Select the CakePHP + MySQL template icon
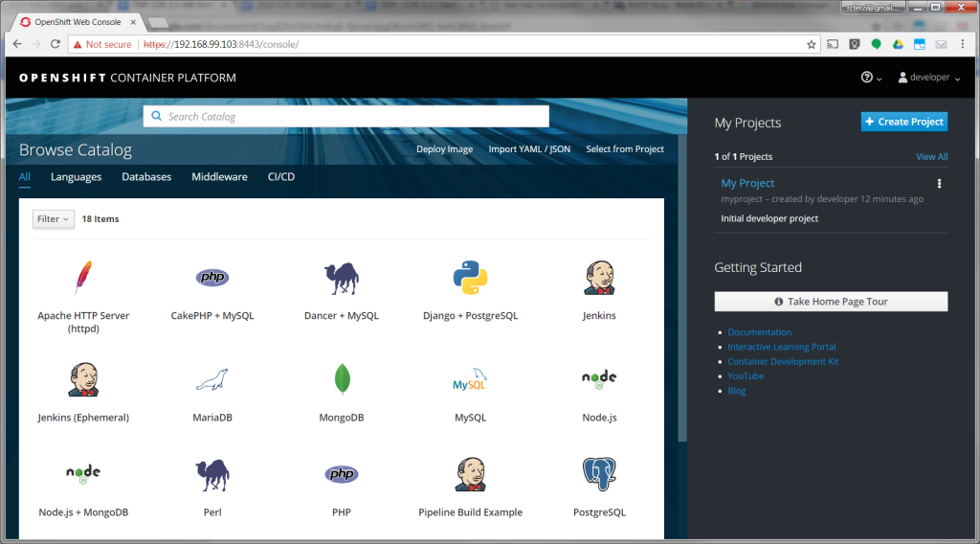The height and width of the screenshot is (544, 980). point(212,278)
